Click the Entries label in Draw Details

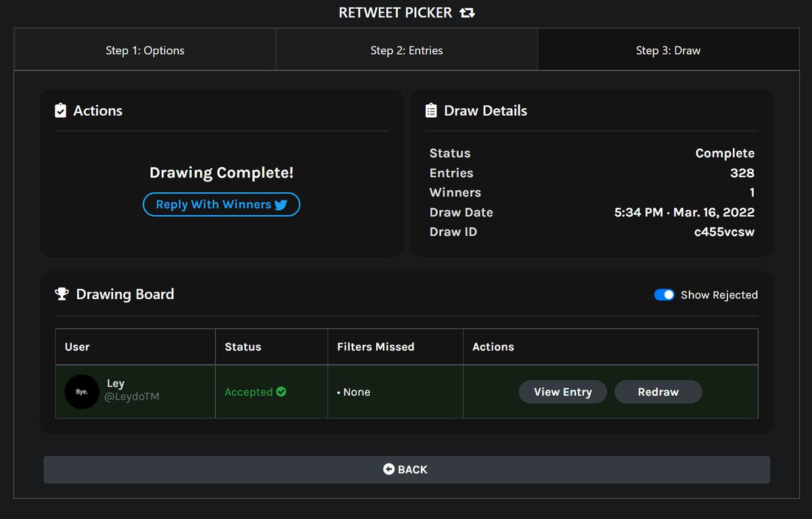click(x=451, y=173)
